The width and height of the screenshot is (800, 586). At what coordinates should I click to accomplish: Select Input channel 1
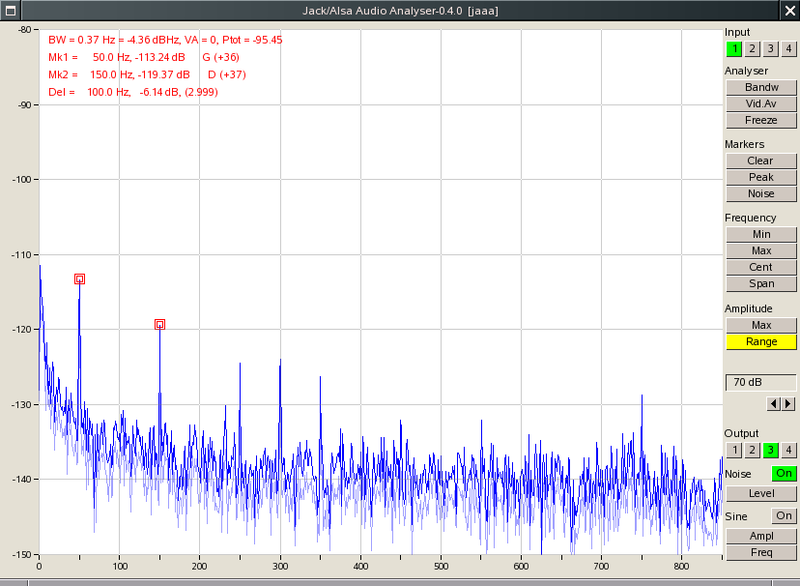734,49
